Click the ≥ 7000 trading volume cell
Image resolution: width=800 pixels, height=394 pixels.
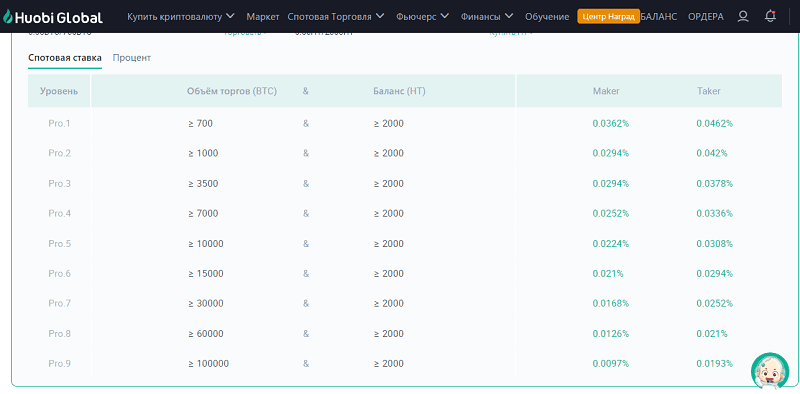[203, 213]
